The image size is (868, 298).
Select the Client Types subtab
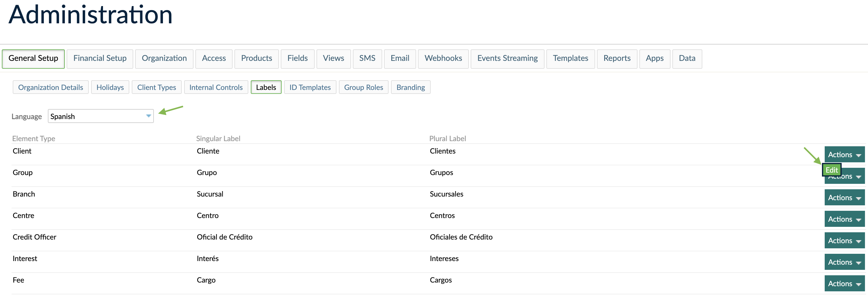tap(157, 87)
